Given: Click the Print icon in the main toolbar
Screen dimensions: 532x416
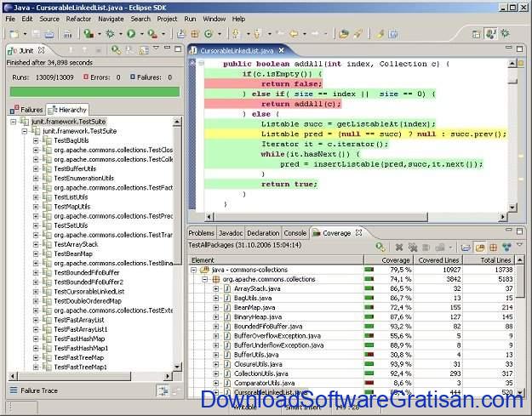Looking at the screenshot, I should click(49, 34).
